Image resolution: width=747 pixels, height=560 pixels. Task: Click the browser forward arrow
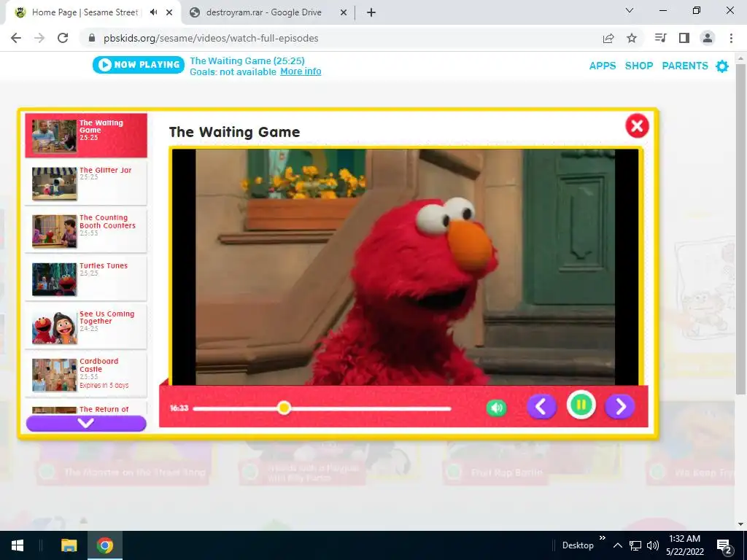pyautogui.click(x=39, y=38)
